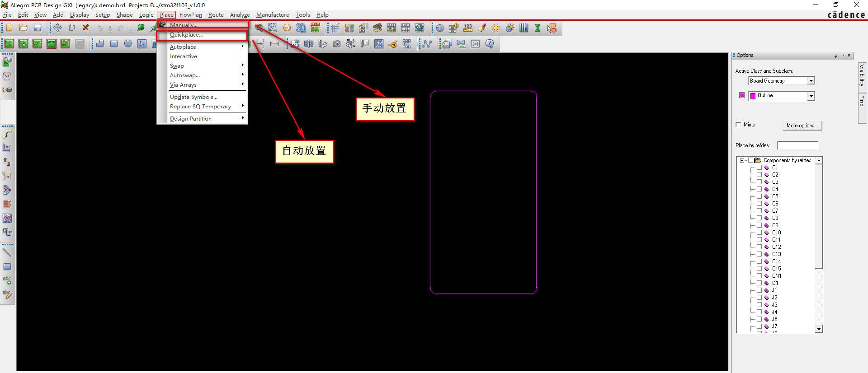
Task: Select the Move tool icon
Action: click(57, 28)
